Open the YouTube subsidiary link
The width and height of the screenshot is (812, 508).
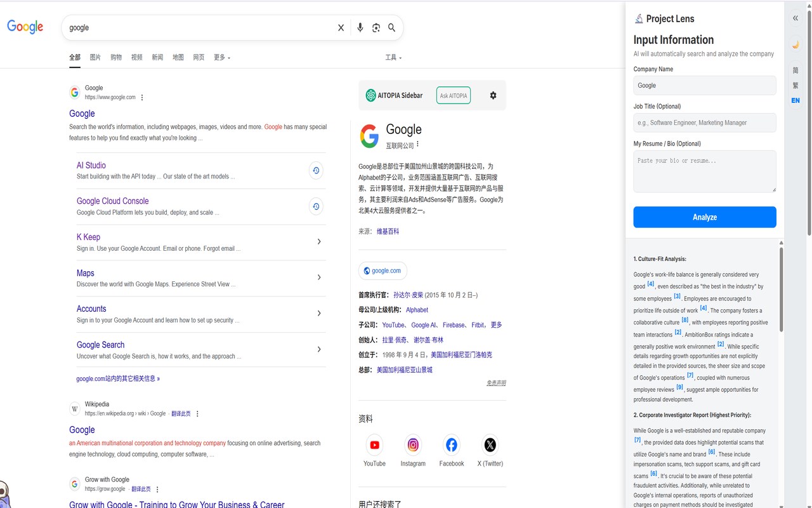click(393, 325)
